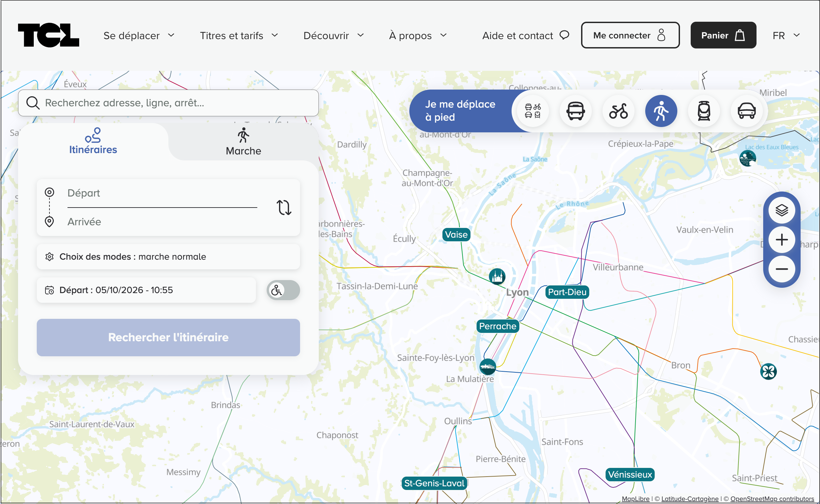Screen dimensions: 820x504
Task: Click Rechercher l'itinéraire button
Action: tap(168, 338)
